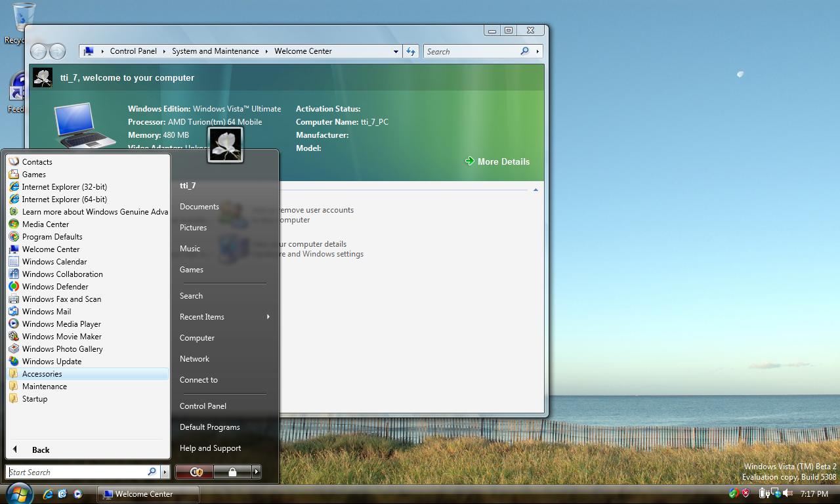Launch Windows Movie Maker
Image resolution: width=840 pixels, height=504 pixels.
pos(88,337)
